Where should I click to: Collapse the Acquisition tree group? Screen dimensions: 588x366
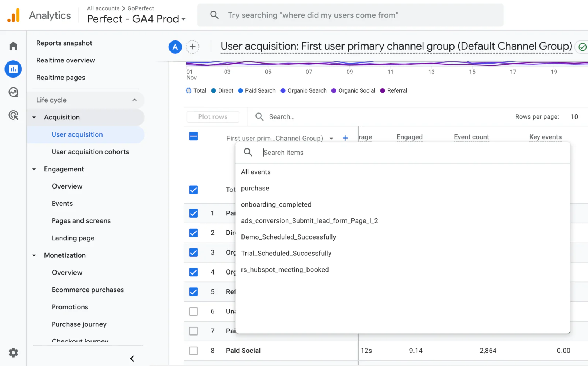coord(34,118)
